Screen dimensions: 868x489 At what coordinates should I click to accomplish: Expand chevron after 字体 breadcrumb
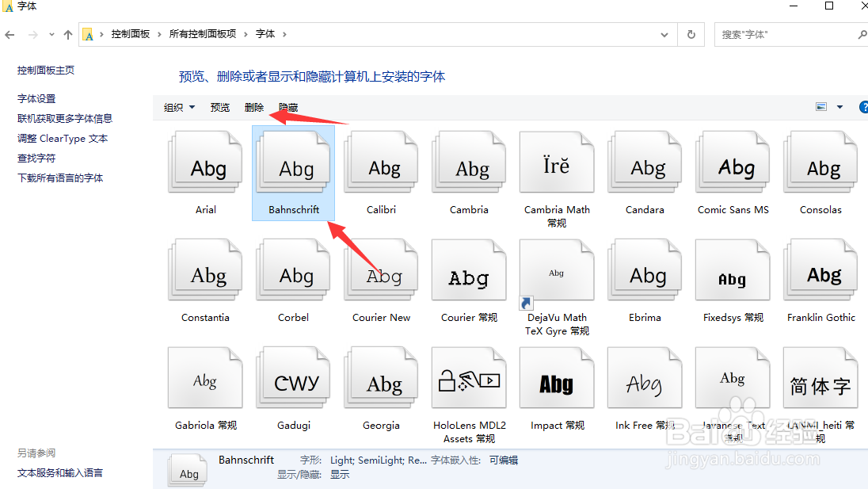tap(284, 34)
